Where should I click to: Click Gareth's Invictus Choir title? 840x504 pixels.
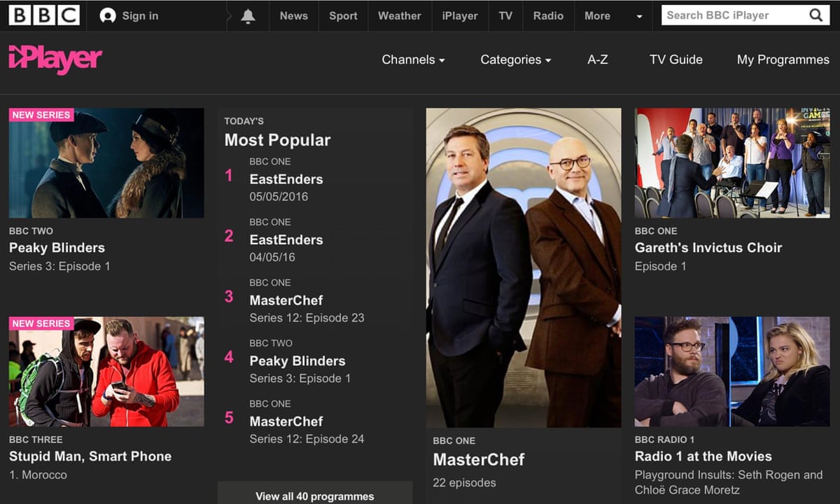coord(708,247)
